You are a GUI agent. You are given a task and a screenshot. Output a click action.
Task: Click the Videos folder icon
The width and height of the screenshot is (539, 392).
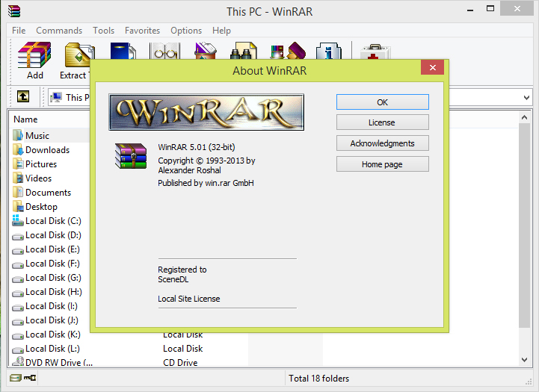[18, 178]
